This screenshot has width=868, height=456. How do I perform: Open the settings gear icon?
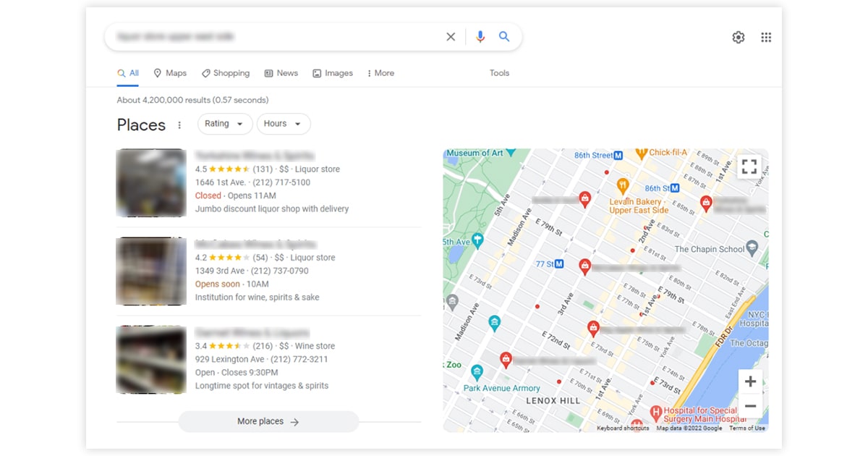point(738,38)
